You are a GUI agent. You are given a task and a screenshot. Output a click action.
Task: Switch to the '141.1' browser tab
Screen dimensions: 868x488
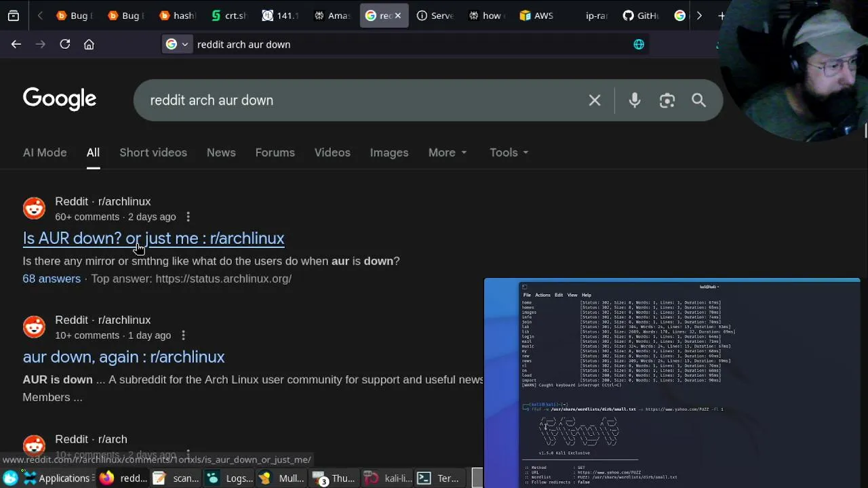(281, 16)
